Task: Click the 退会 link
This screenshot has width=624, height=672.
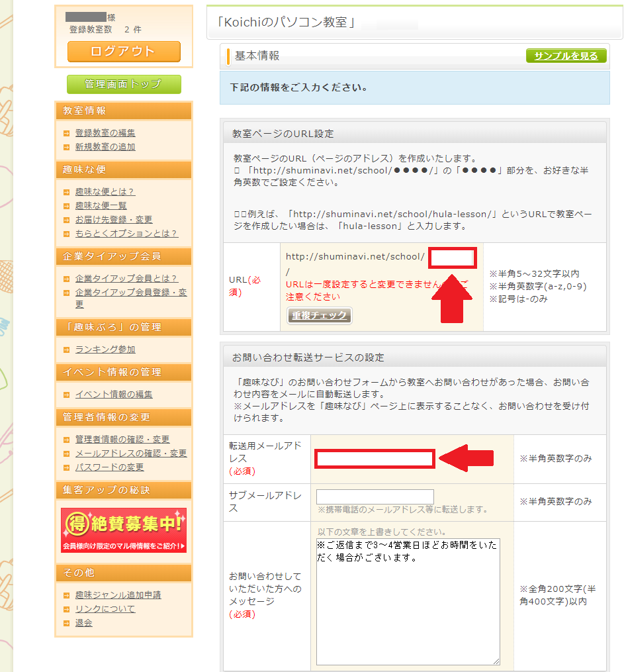Action: (x=84, y=623)
